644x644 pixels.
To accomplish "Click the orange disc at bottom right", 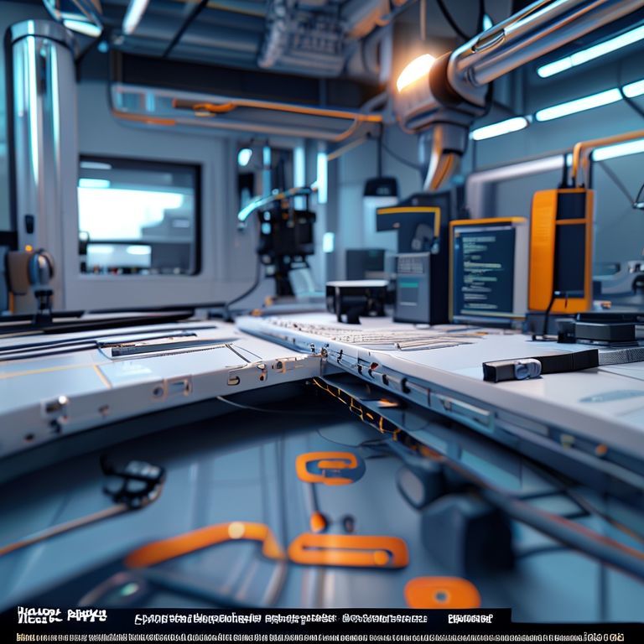I will coord(442,592).
